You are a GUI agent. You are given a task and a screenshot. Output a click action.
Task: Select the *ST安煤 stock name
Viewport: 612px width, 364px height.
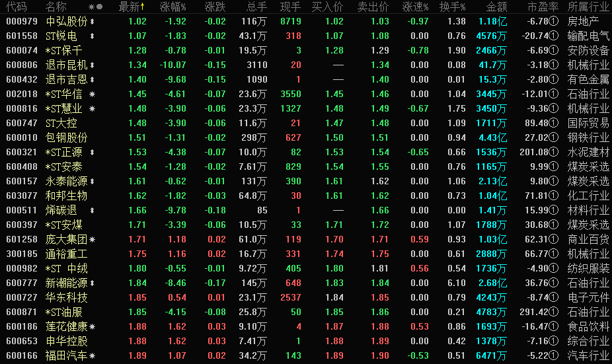(63, 225)
